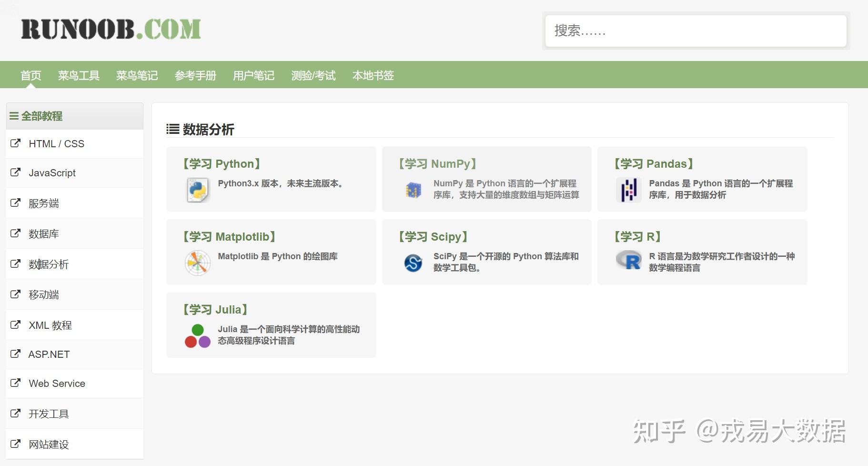Open the 本地书签 navigation item

373,75
